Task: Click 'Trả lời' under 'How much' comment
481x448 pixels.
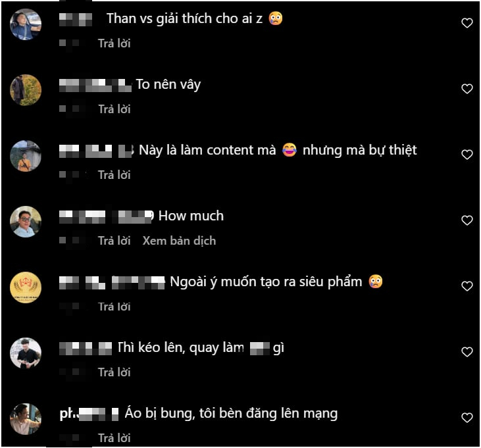Action: [114, 241]
